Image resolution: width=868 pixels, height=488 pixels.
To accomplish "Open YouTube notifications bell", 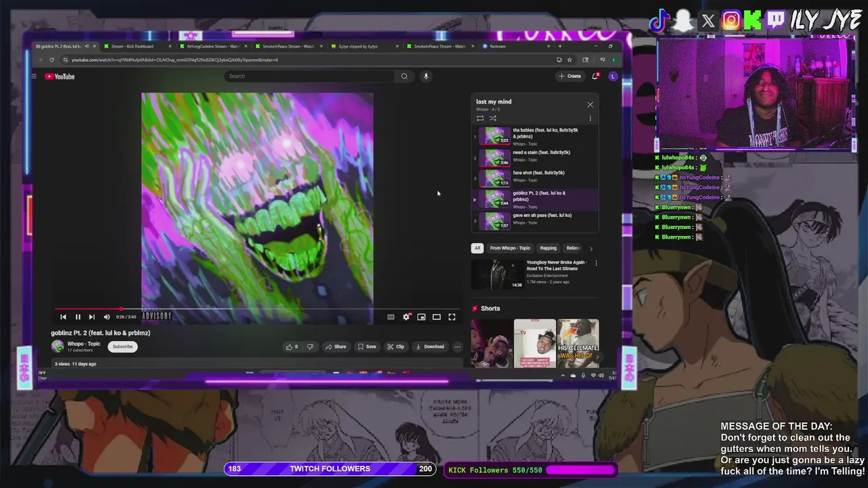I will [x=595, y=76].
